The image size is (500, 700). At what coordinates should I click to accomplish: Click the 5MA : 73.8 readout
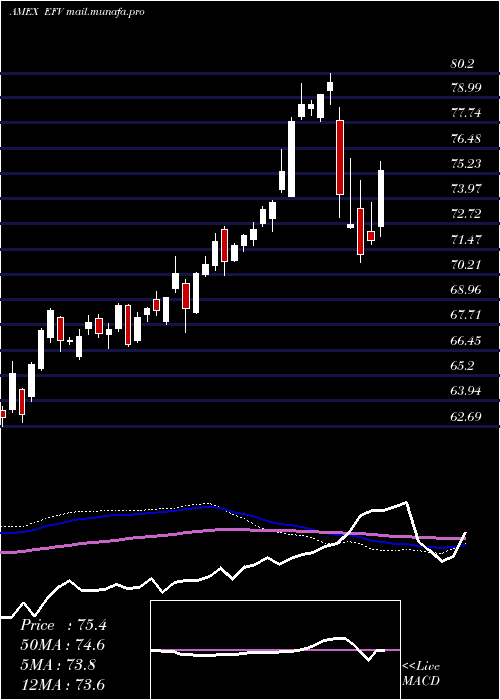[x=58, y=665]
